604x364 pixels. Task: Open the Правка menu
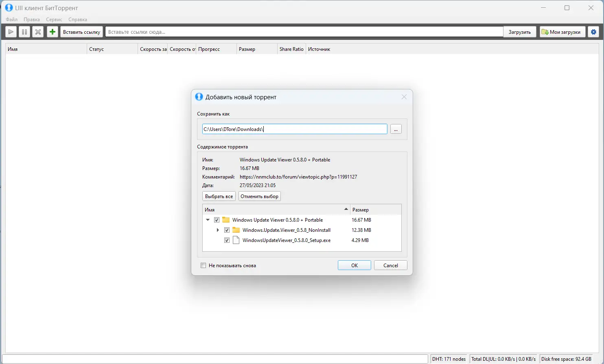[32, 19]
